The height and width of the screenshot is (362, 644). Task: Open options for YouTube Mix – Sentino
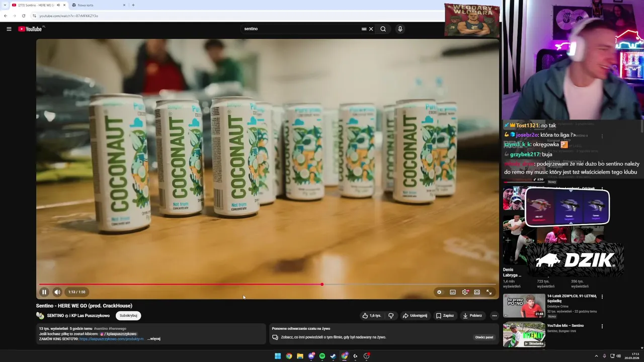602,326
